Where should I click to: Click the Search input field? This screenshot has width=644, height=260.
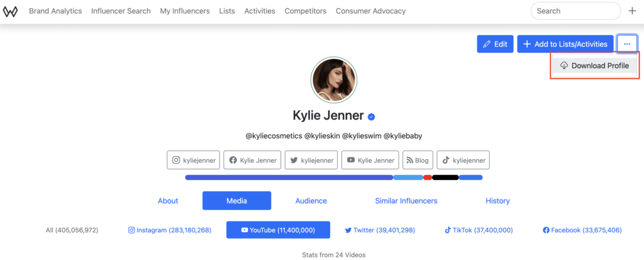pos(572,11)
